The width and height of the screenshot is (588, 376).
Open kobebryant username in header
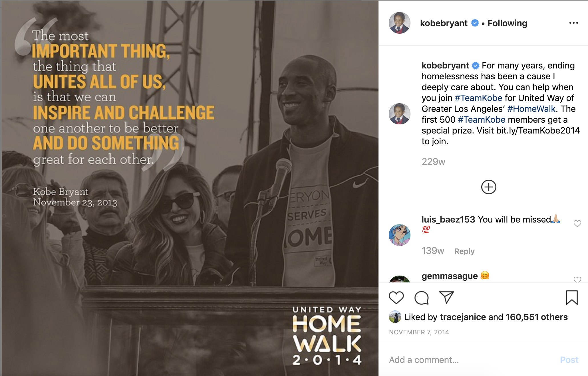444,23
